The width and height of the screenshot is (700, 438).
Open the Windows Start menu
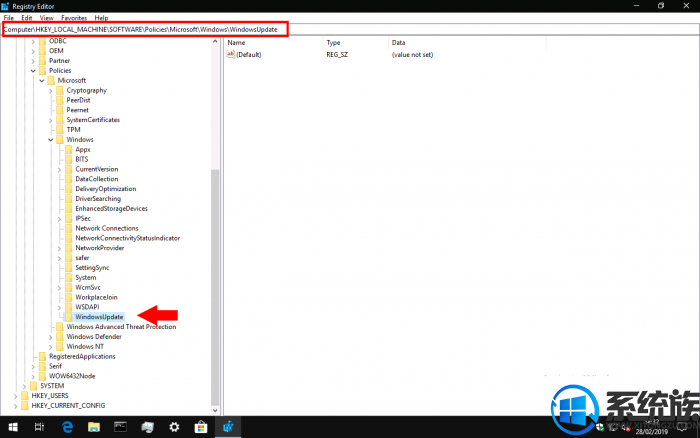(13, 427)
